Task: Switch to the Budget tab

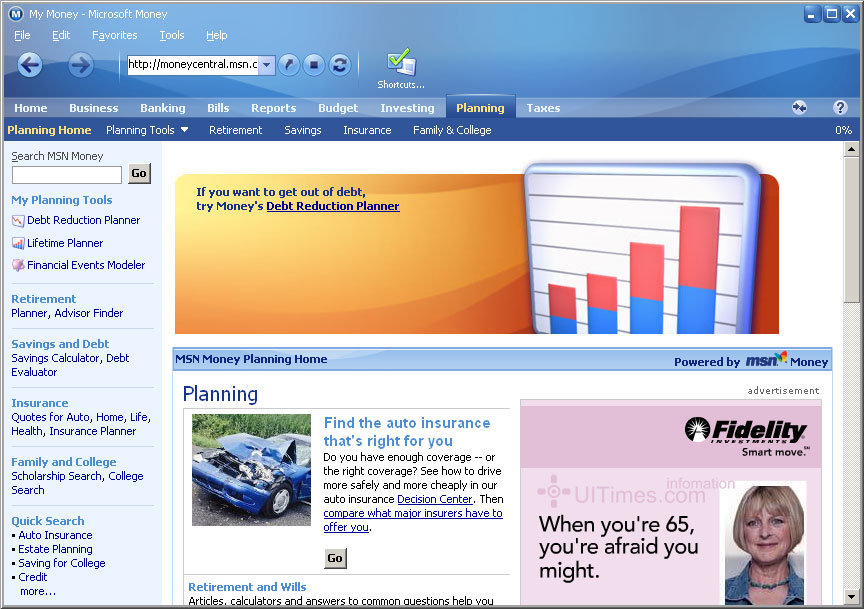Action: (338, 108)
